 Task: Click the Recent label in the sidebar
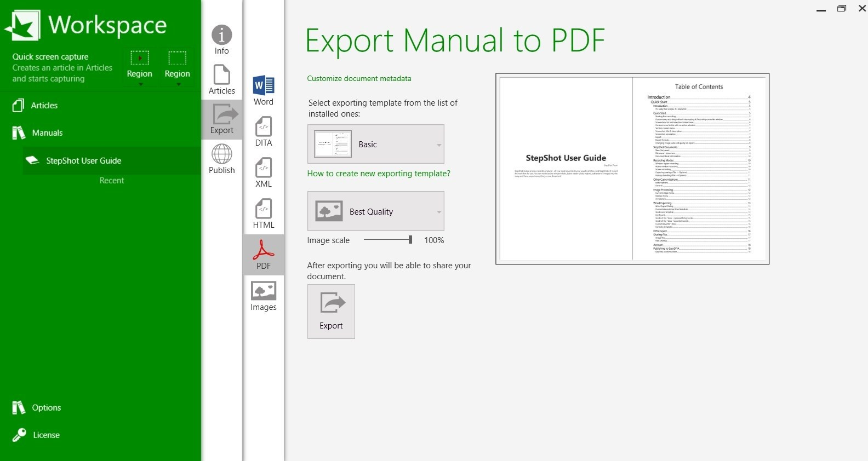point(112,180)
